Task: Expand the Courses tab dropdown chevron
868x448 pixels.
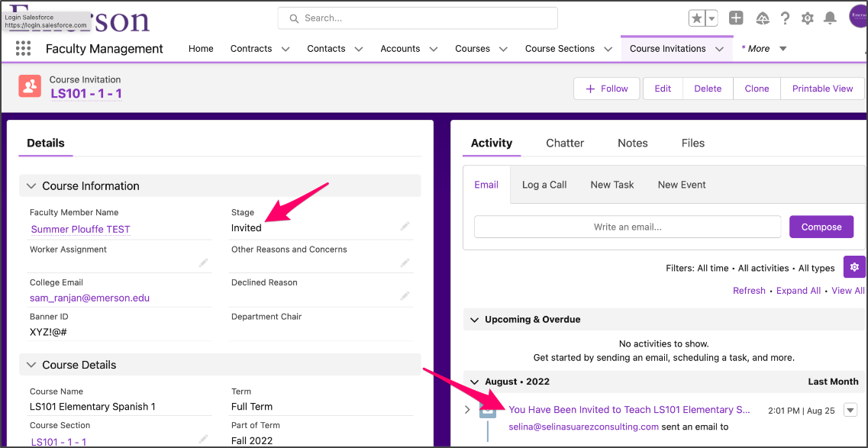Action: coord(504,49)
